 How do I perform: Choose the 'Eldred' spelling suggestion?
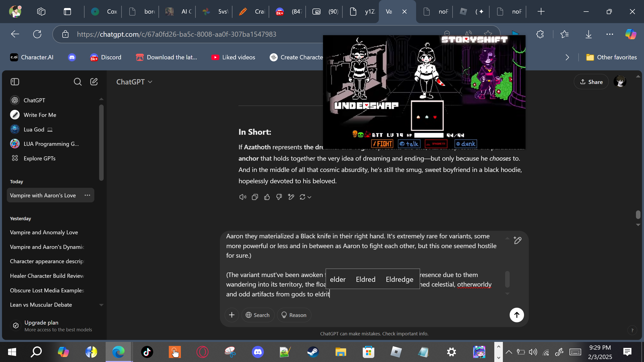pyautogui.click(x=366, y=279)
